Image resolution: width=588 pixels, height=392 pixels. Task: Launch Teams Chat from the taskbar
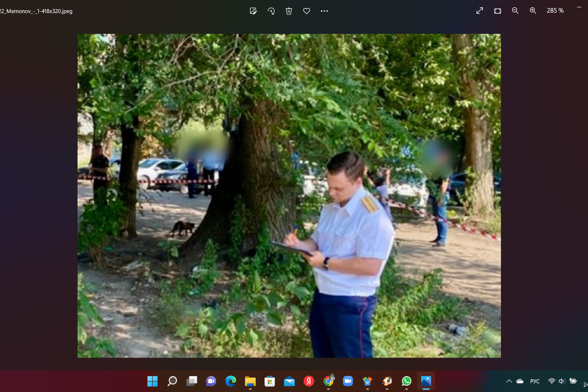pos(211,381)
